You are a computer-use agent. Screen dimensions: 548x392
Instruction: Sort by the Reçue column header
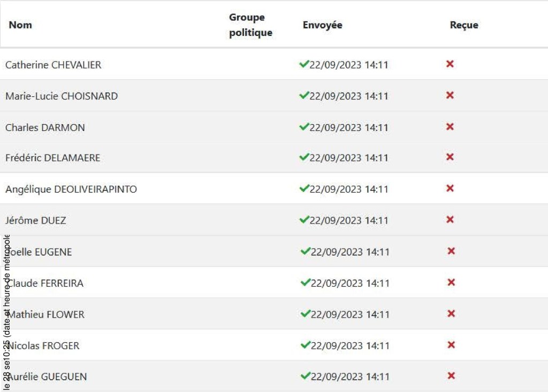pyautogui.click(x=463, y=25)
